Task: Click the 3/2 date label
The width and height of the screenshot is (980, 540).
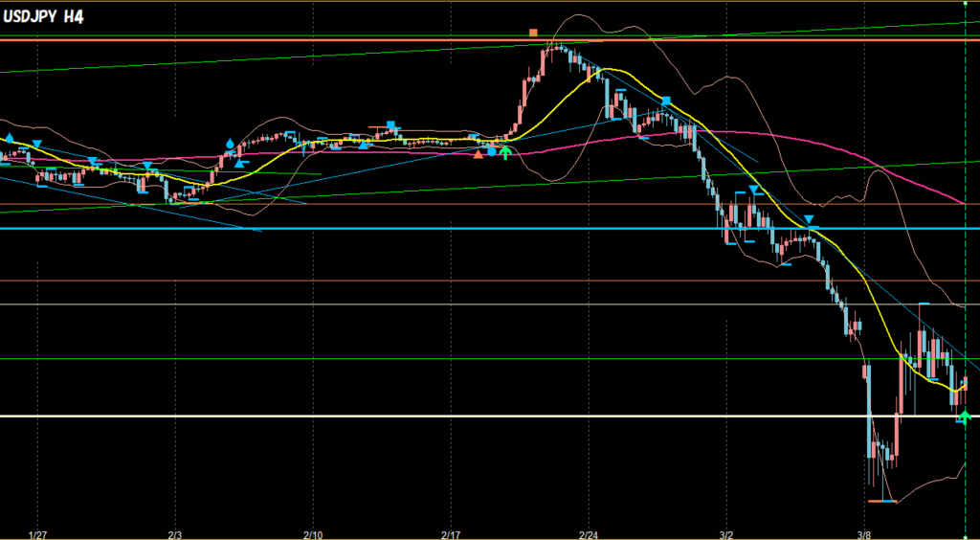Action: coord(726,535)
